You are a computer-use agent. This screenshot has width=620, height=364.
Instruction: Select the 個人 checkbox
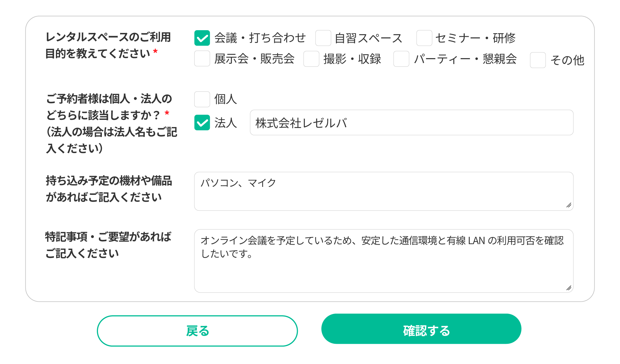click(202, 99)
